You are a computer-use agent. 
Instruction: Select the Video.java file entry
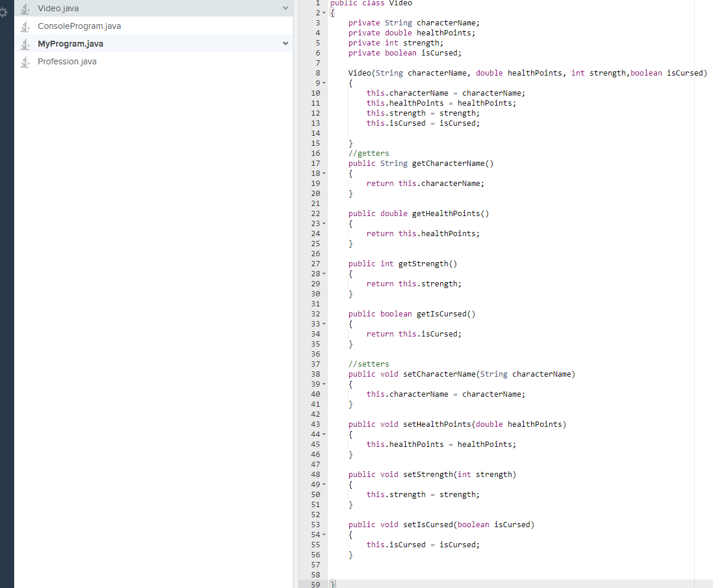point(58,8)
